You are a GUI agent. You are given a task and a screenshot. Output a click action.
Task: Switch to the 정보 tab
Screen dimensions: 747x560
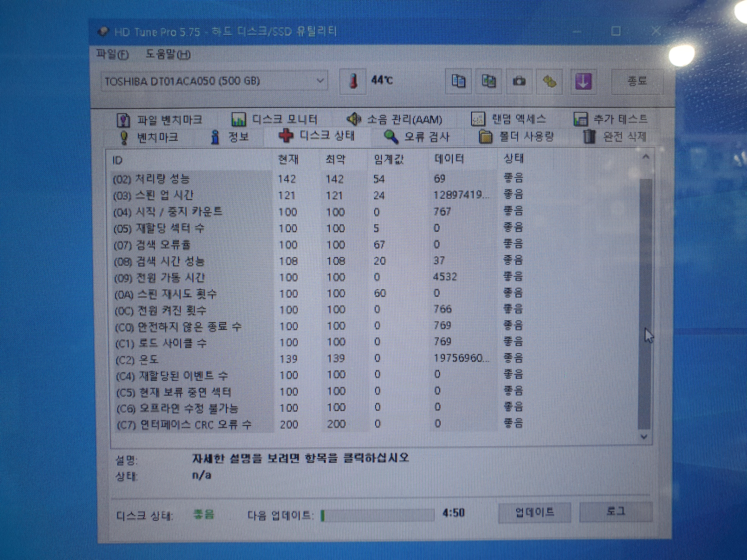pos(230,137)
